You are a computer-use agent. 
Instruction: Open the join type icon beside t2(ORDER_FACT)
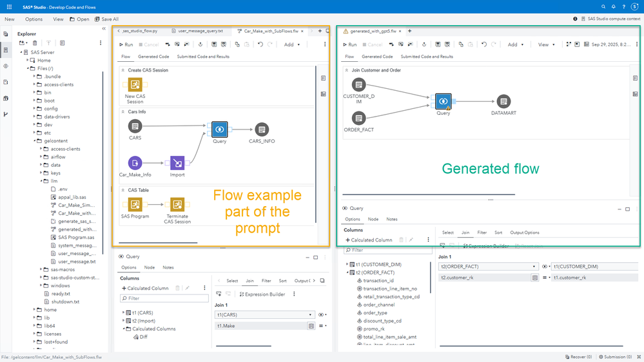coord(546,267)
